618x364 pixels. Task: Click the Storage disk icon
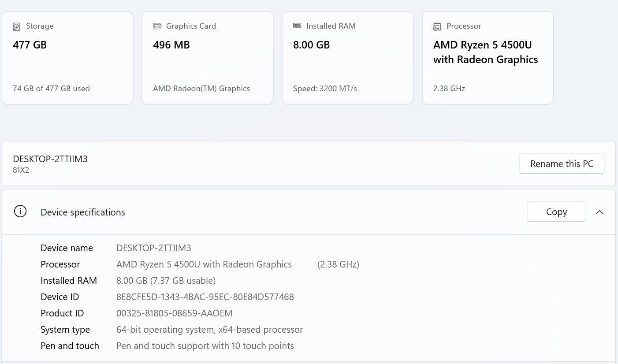click(x=16, y=26)
